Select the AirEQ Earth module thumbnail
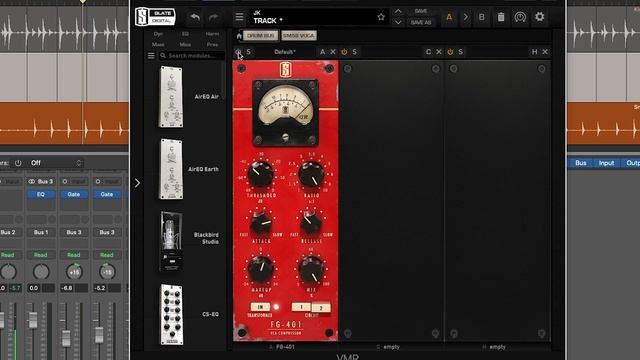This screenshot has height=360, width=640. point(171,169)
